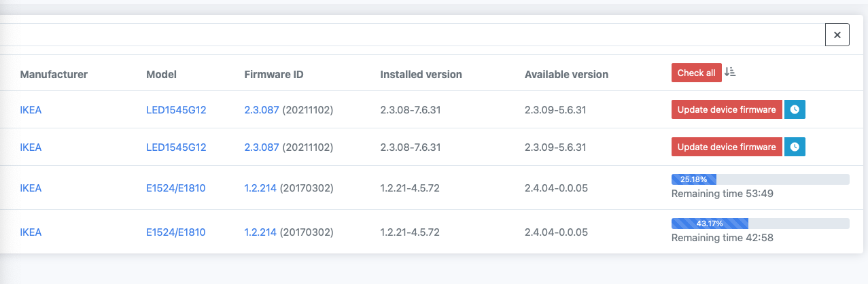
Task: Open firmware 1.2.214 link in last row
Action: tap(260, 232)
